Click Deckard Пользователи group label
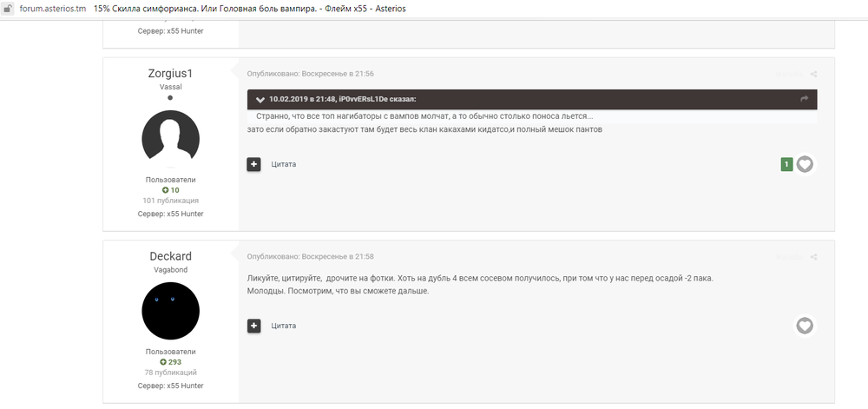Viewport: 868px width, 409px height. click(x=170, y=352)
